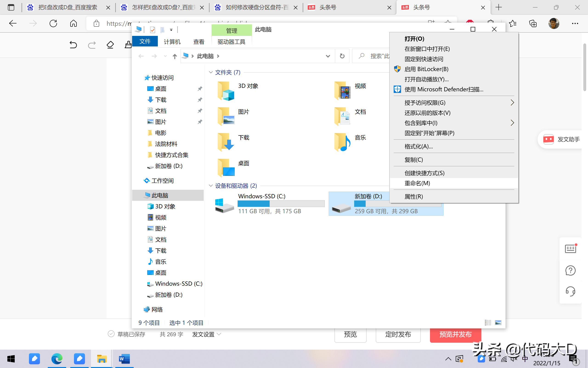Screen dimensions: 588x368
Task: Open the browser profile avatar
Action: coord(554,23)
